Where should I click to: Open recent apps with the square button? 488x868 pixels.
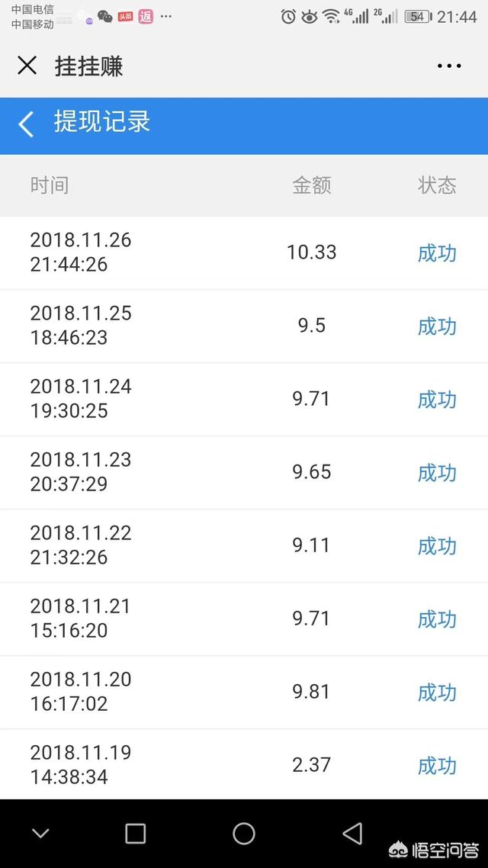135,834
